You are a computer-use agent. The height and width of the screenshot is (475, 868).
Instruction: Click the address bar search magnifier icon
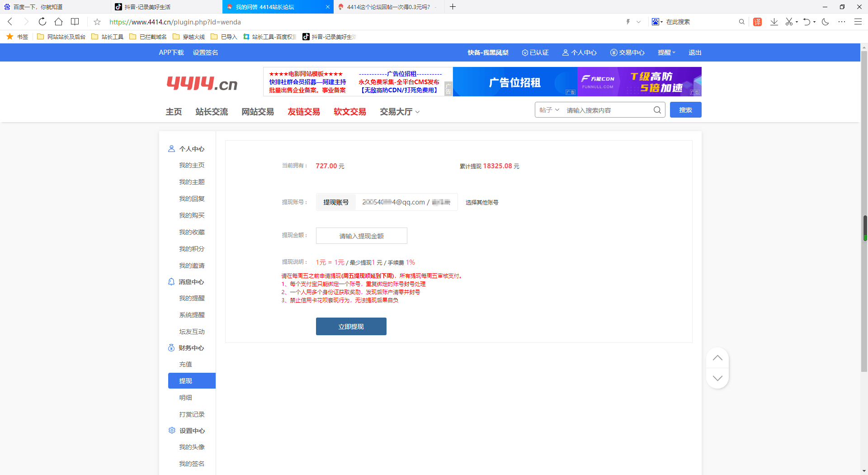coord(741,22)
